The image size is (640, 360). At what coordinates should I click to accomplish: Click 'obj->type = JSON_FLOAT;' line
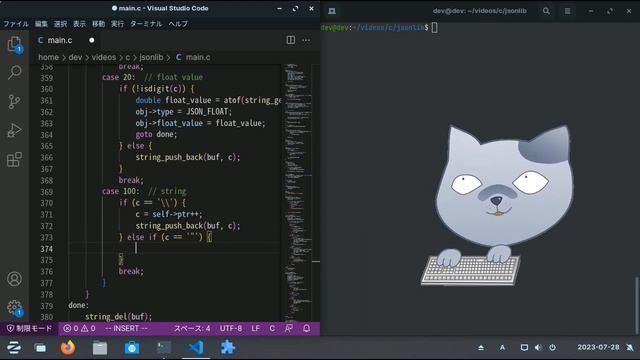(x=184, y=111)
